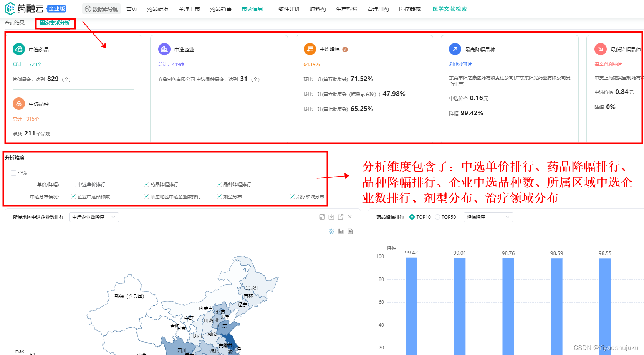Click the 中选品种 orange icon
This screenshot has width=644, height=355.
[x=19, y=104]
